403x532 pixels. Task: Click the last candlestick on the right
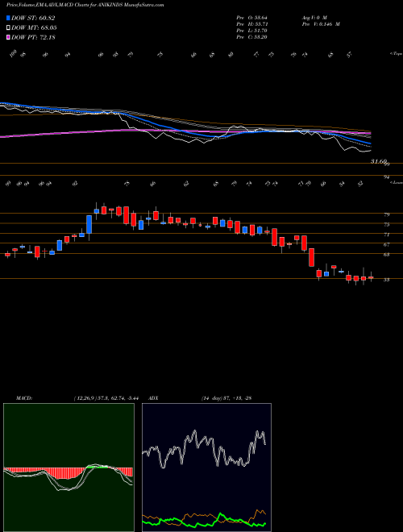(x=371, y=277)
